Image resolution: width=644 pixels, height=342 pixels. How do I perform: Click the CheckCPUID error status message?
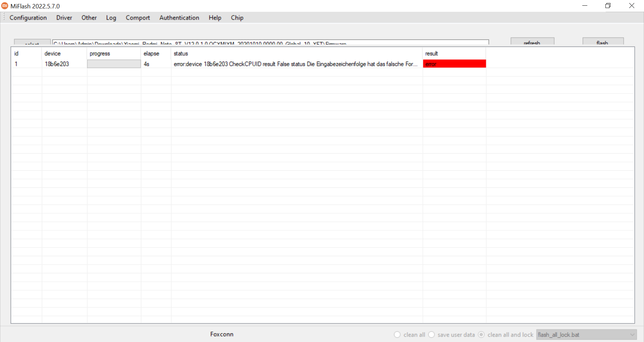click(x=297, y=64)
